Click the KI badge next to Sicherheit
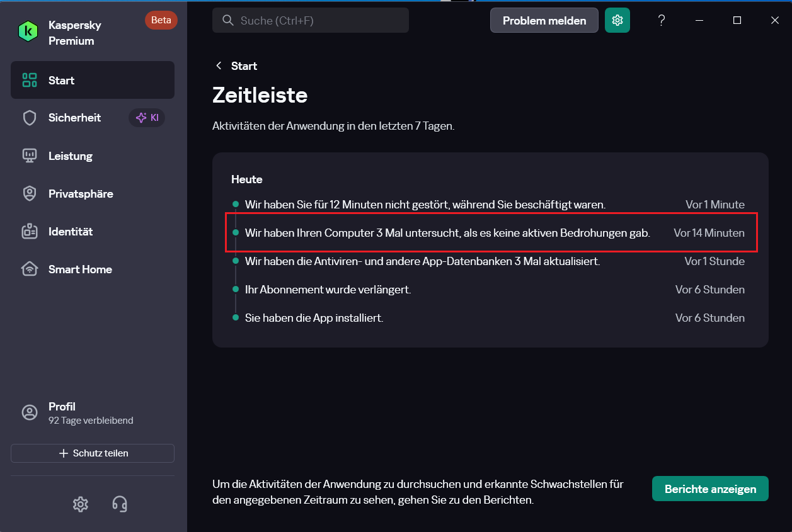This screenshot has width=792, height=532. coord(147,118)
